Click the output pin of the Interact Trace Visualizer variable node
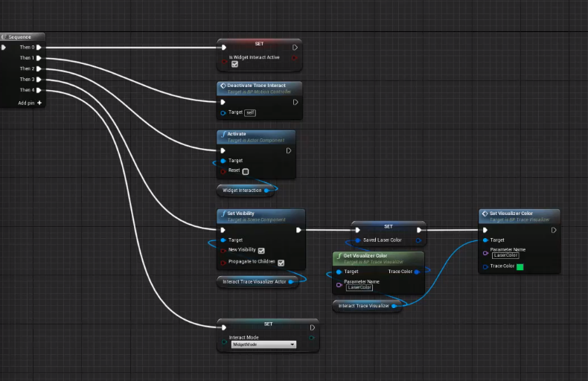This screenshot has height=381, width=588. [394, 306]
